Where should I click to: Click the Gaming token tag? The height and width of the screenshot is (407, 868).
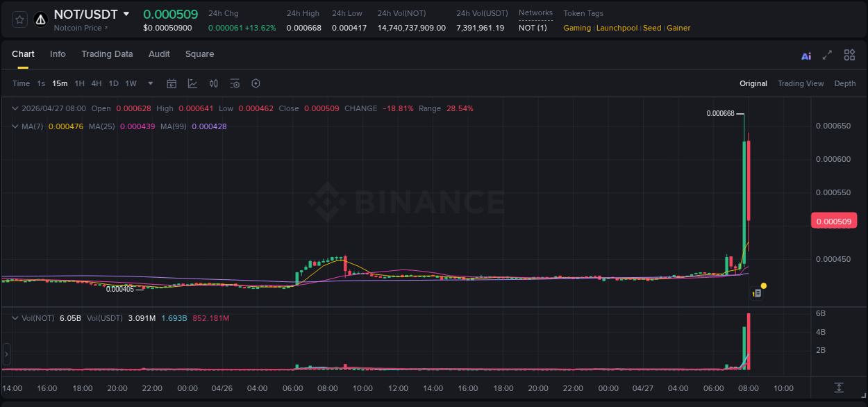tap(577, 28)
